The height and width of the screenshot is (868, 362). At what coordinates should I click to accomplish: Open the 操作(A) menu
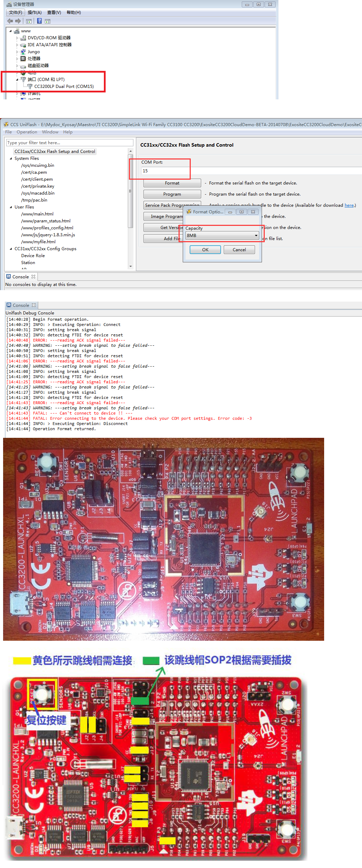[x=34, y=13]
